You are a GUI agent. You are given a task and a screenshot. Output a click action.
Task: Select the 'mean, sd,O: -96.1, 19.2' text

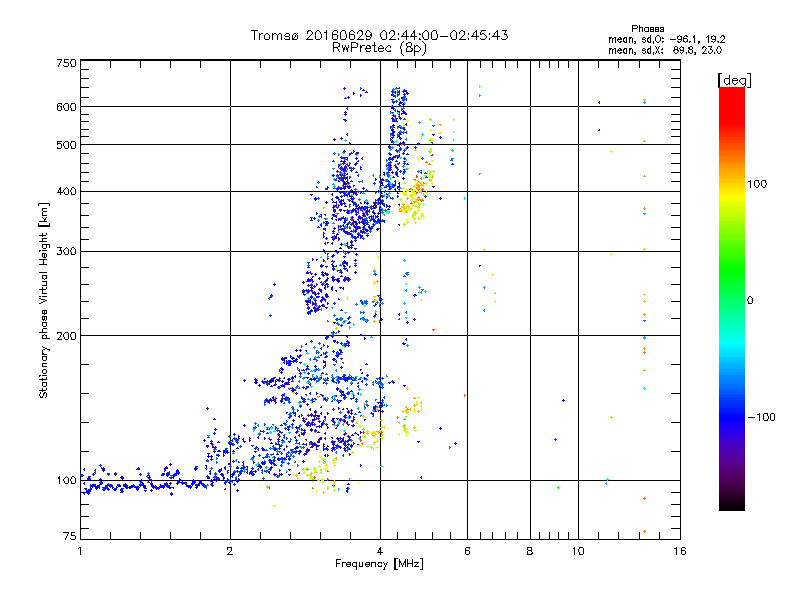click(x=667, y=39)
